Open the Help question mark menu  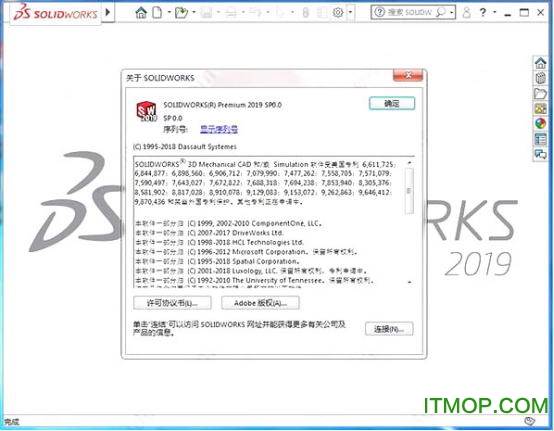pyautogui.click(x=483, y=13)
